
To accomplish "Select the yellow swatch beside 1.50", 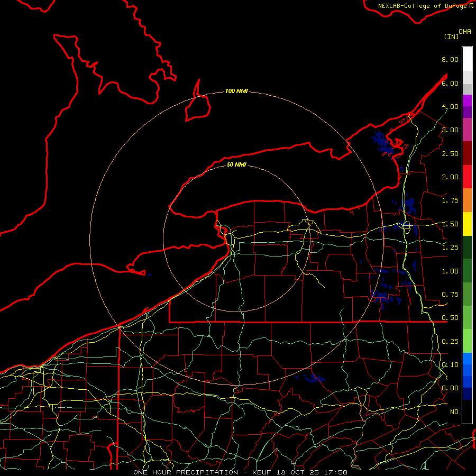I will click(467, 224).
